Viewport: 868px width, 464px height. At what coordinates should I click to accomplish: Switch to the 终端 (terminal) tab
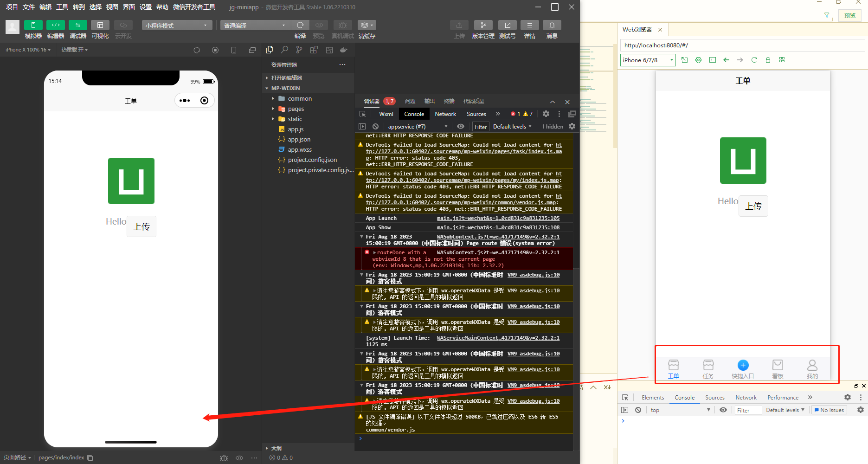449,101
